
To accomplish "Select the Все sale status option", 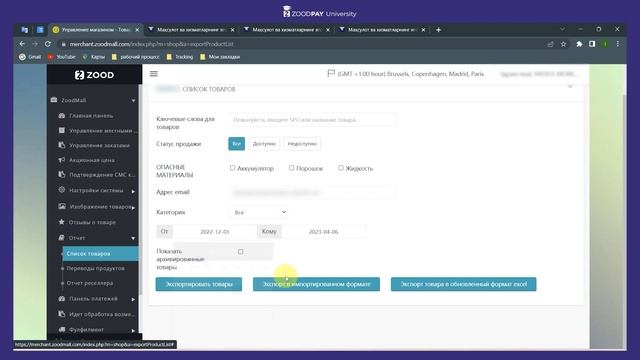I will 236,143.
